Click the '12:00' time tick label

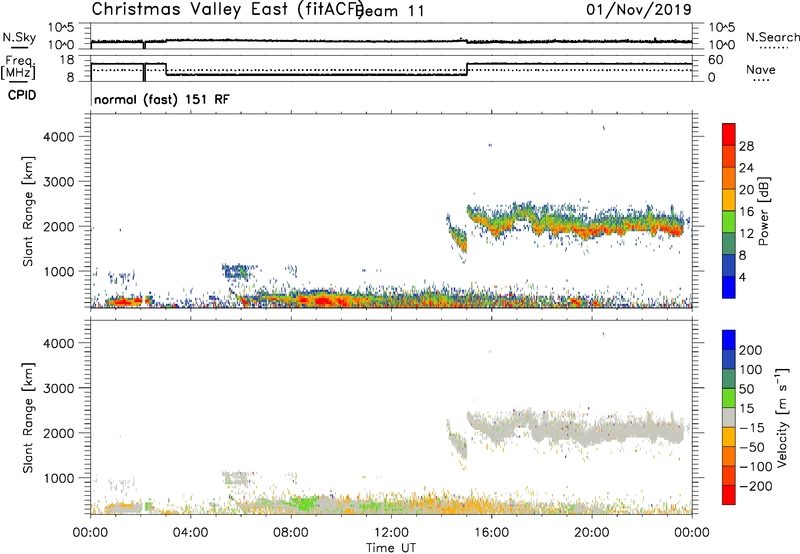391,533
